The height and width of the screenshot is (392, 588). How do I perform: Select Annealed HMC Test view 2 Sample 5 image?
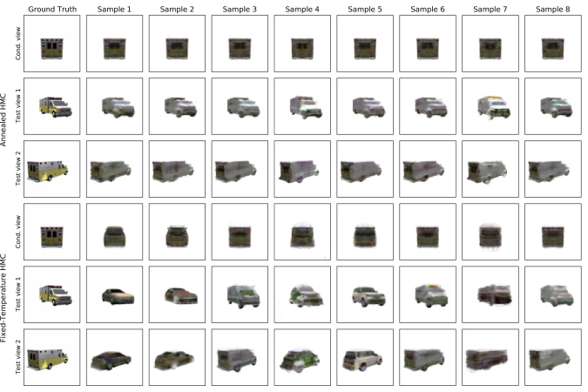365,169
